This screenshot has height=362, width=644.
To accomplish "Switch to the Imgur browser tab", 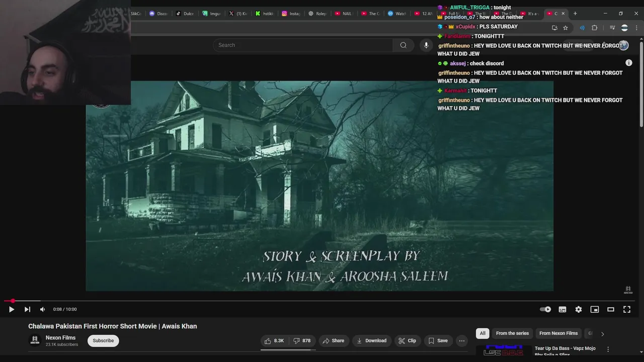I will pos(212,14).
